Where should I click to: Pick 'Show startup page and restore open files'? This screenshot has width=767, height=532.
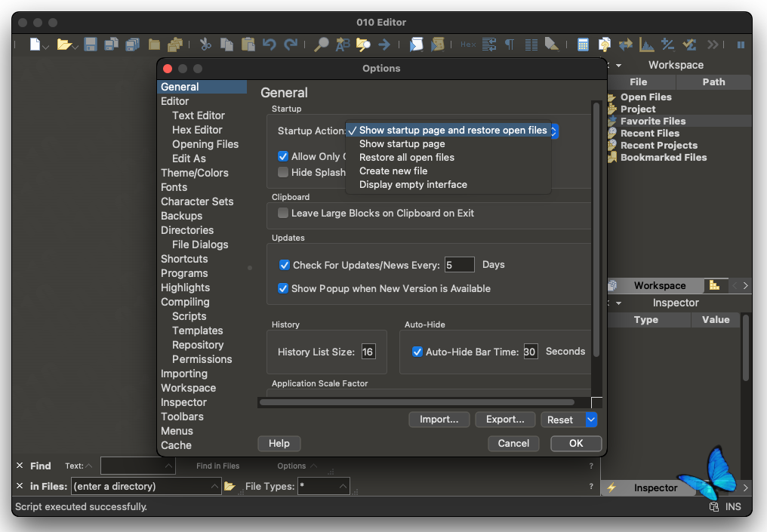pyautogui.click(x=449, y=130)
